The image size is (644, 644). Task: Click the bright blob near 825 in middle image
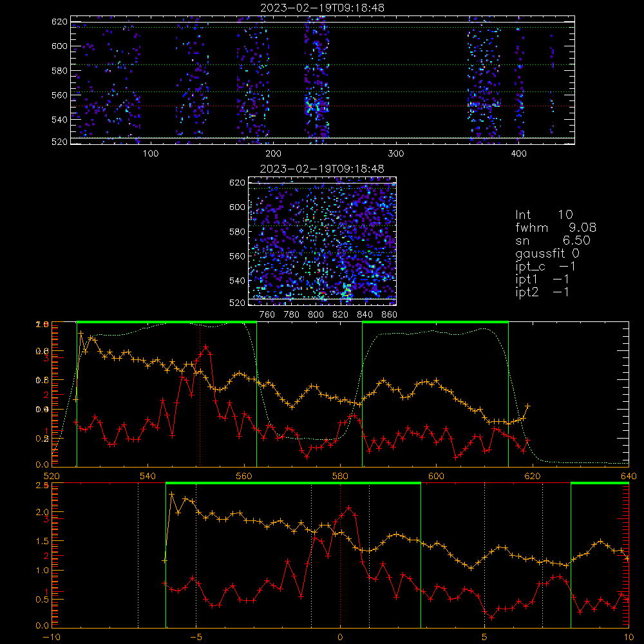coord(346,291)
